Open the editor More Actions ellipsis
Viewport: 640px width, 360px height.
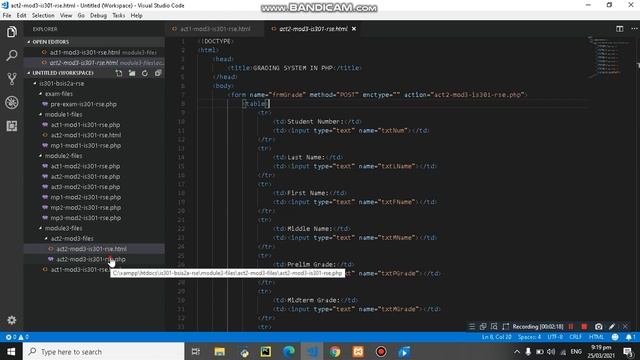[x=634, y=29]
